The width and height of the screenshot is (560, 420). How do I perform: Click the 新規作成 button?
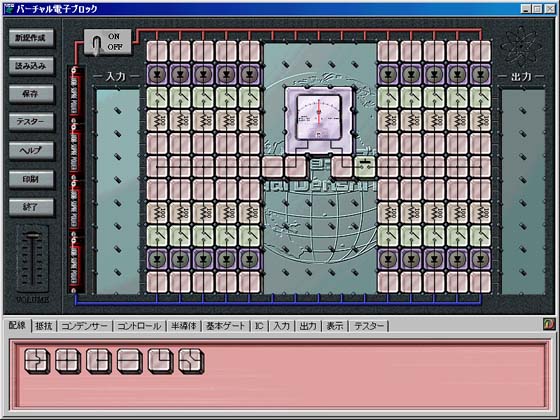[31, 38]
